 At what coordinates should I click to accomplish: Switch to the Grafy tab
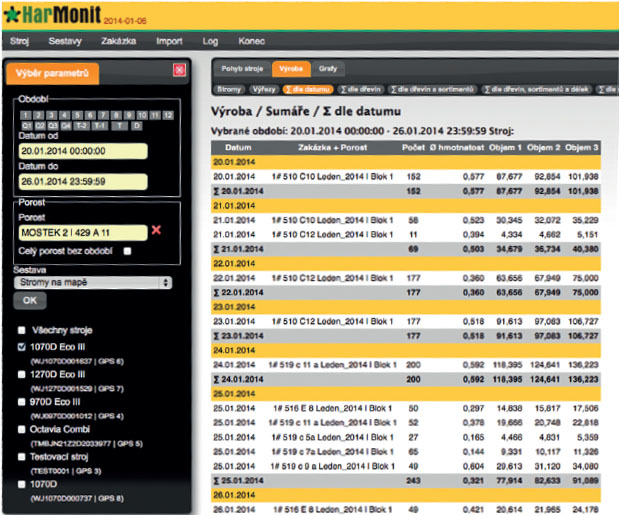click(x=327, y=69)
